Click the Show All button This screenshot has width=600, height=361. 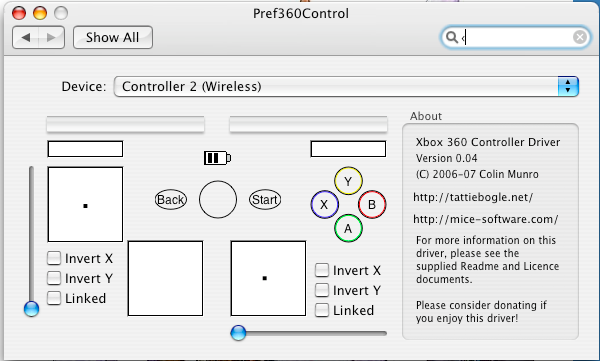pos(113,37)
